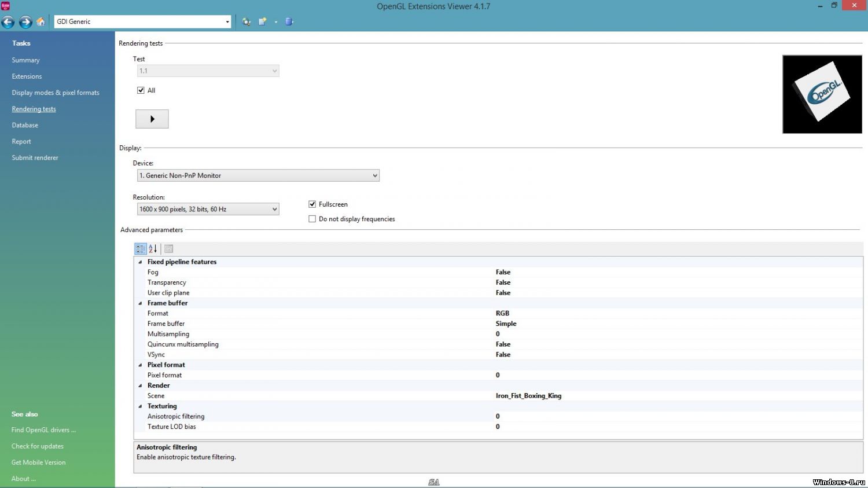Click Check for updates

(38, 446)
